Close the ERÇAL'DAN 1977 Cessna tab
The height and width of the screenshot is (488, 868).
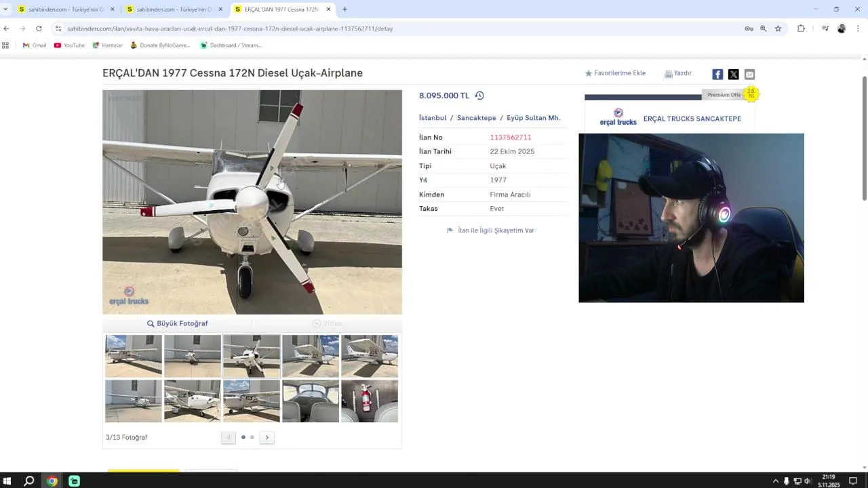(329, 9)
